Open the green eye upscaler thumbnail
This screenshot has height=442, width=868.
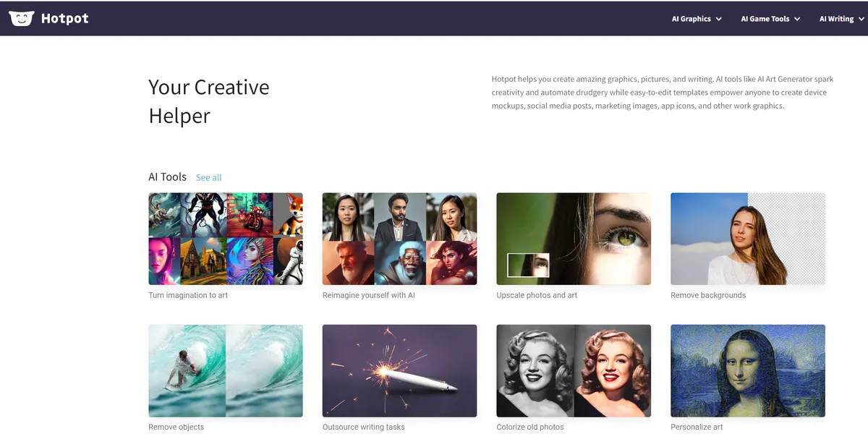click(574, 239)
